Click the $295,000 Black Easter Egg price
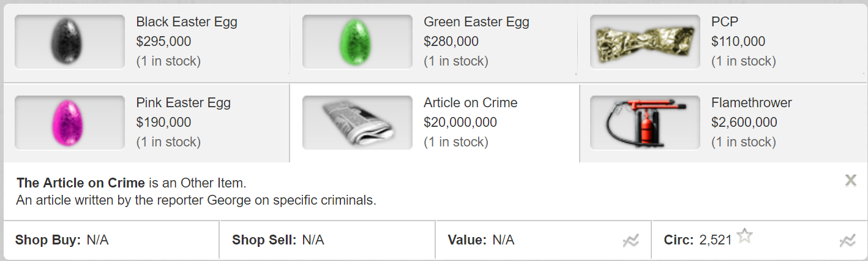Image resolution: width=868 pixels, height=261 pixels. pos(163,42)
